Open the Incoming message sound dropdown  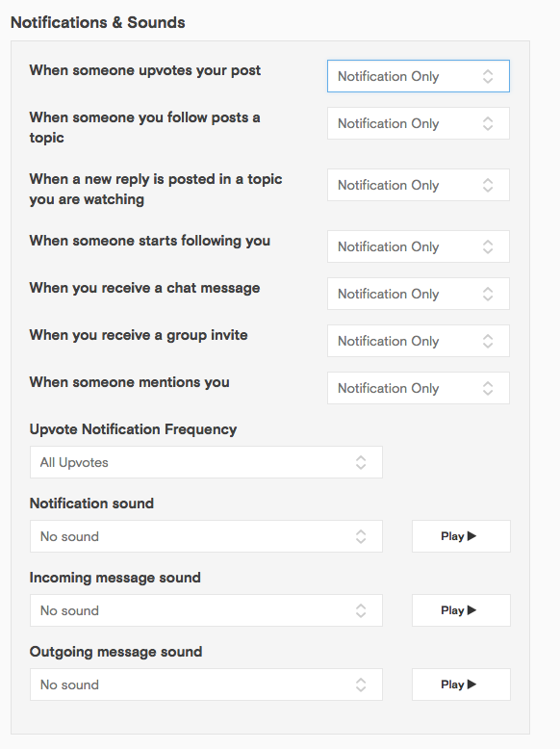pyautogui.click(x=206, y=610)
